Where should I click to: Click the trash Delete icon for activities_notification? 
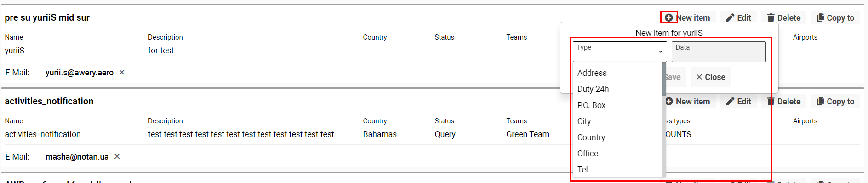coord(771,101)
